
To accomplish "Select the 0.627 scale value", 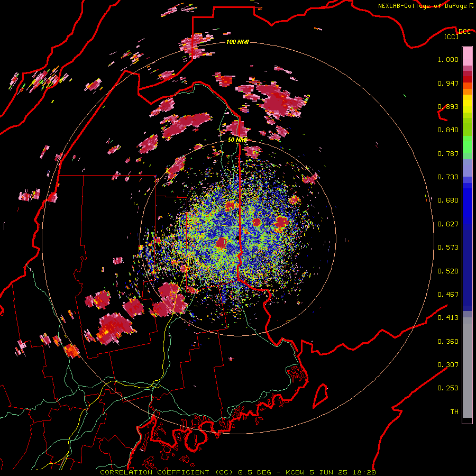I will (448, 224).
